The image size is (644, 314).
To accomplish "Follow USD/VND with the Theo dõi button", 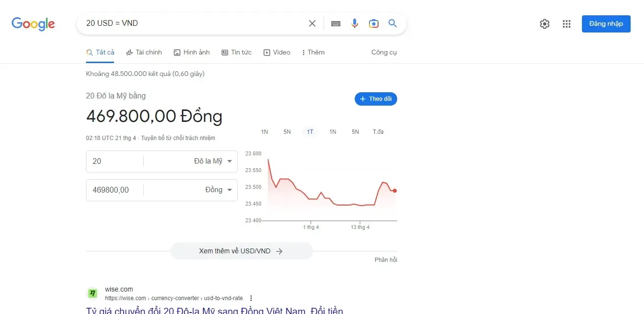I will pyautogui.click(x=376, y=99).
